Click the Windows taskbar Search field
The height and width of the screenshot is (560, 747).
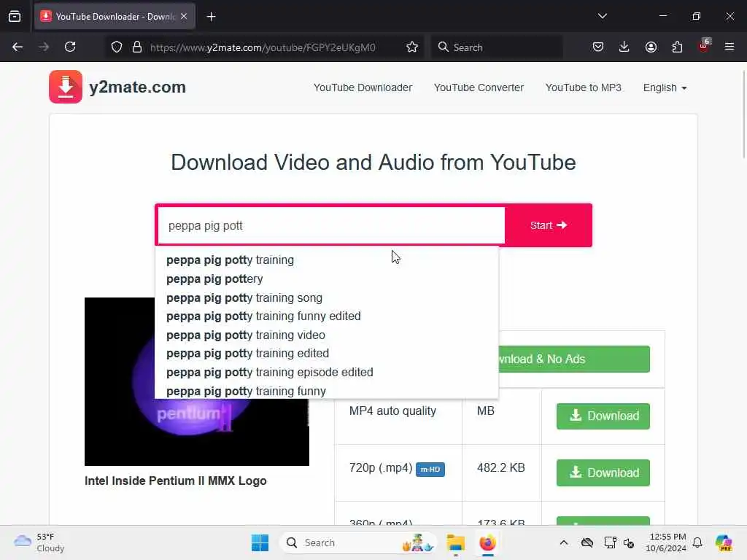point(358,542)
